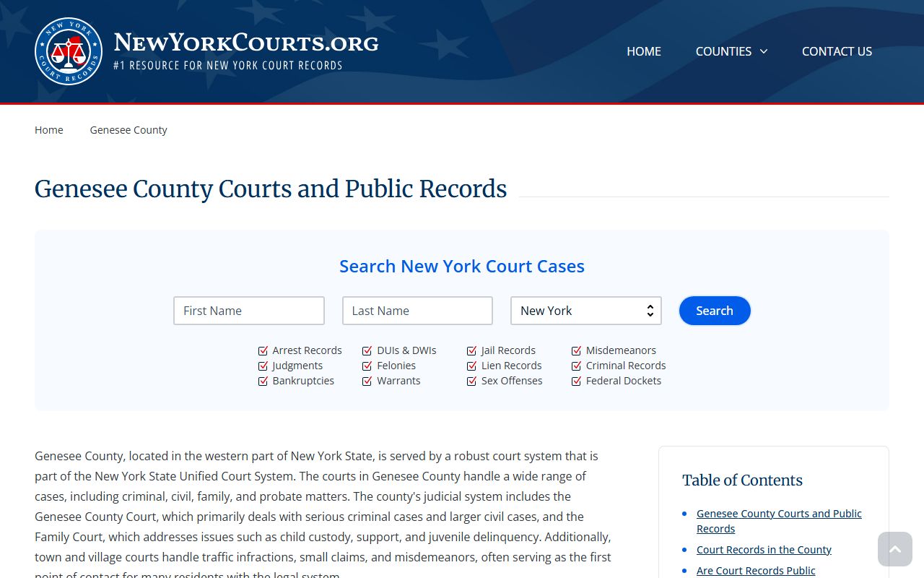
Task: Click the Search New York Court Cases heading
Action: [x=462, y=266]
